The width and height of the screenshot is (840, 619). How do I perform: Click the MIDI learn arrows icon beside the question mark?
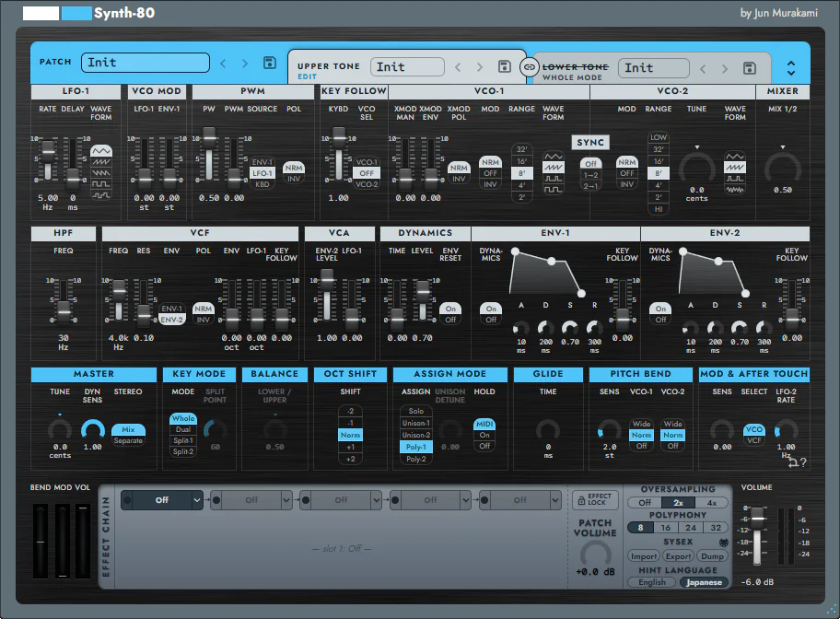[793, 462]
